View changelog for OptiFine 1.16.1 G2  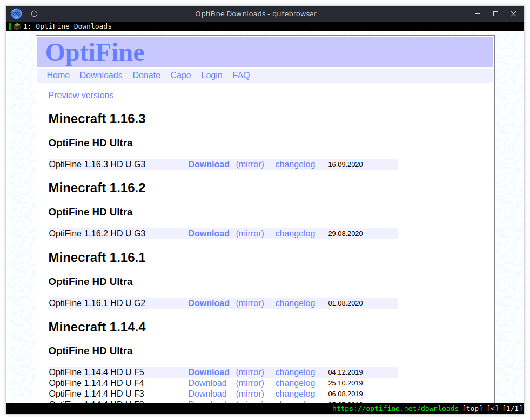coord(295,303)
